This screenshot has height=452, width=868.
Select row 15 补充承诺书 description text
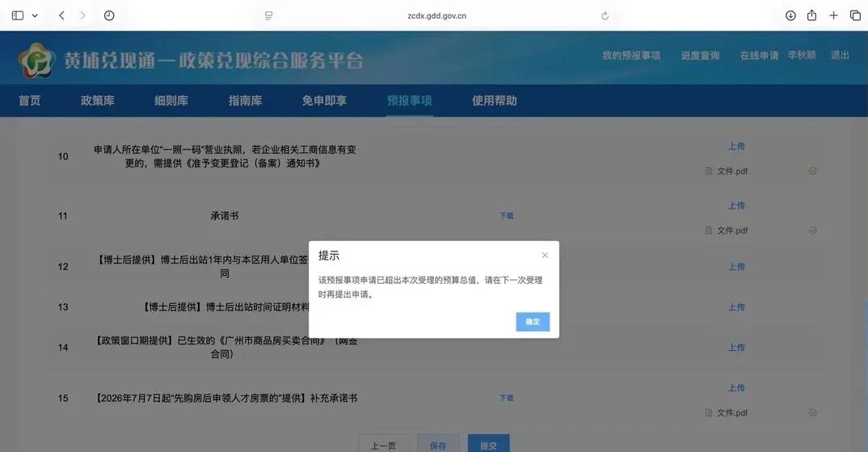pyautogui.click(x=226, y=399)
